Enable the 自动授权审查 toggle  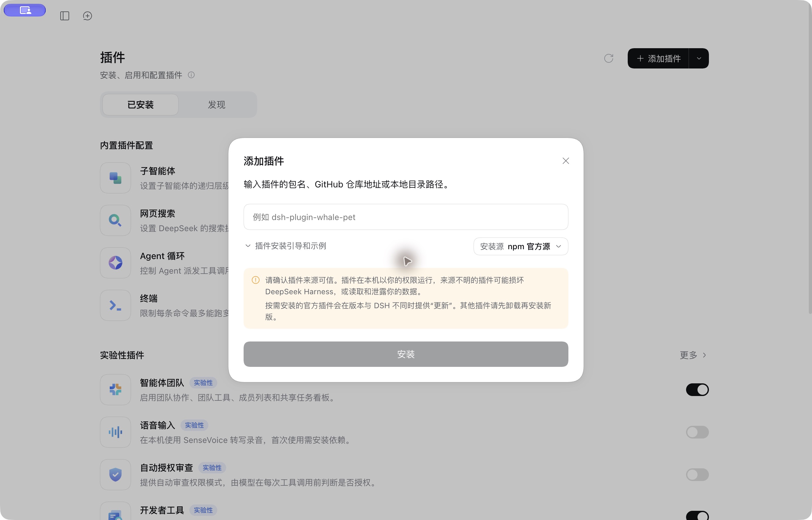[697, 475]
